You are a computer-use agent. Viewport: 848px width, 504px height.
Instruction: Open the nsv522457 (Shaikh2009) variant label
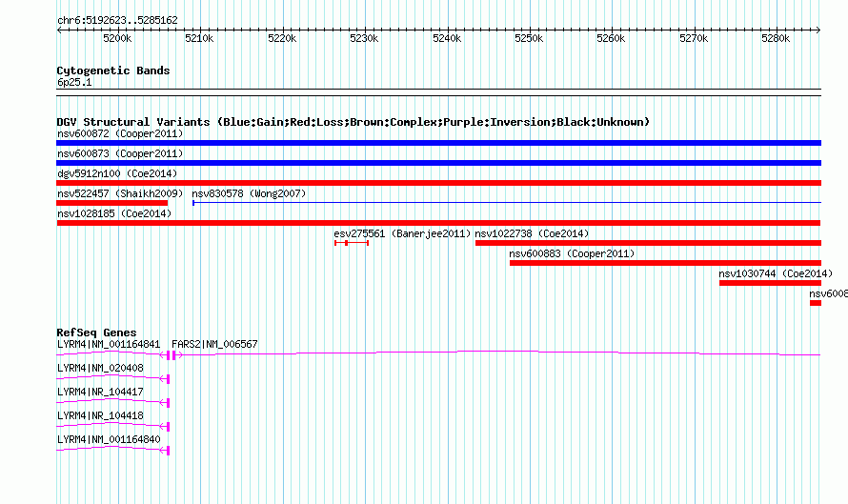(x=120, y=193)
